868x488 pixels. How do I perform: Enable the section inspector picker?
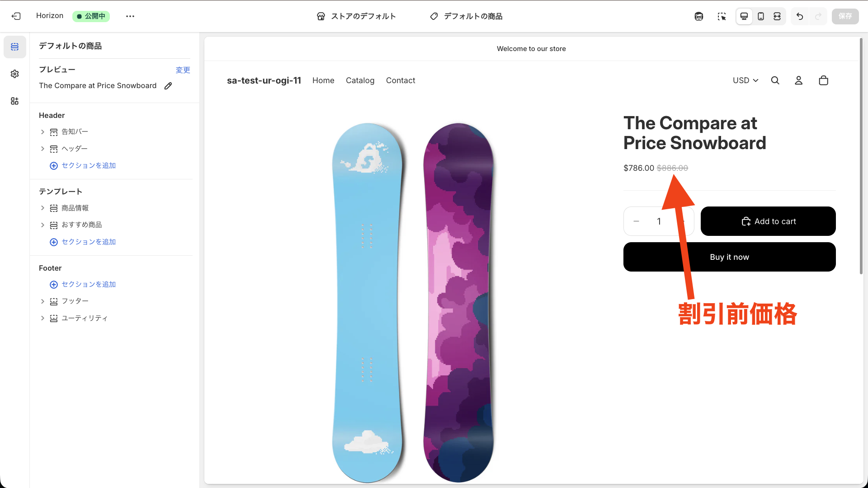point(722,16)
